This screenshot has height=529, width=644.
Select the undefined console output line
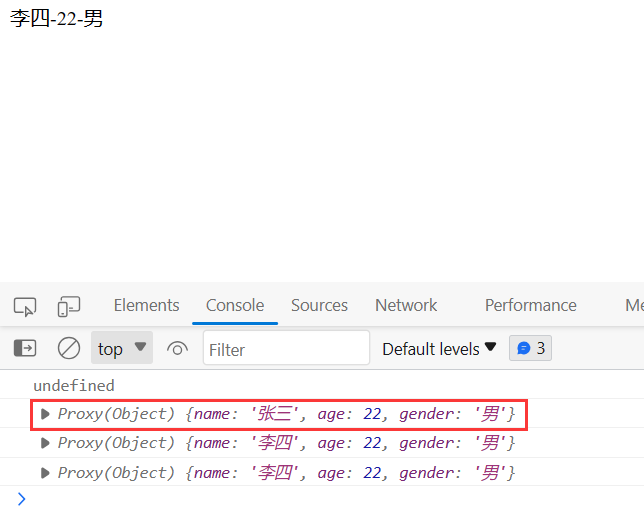[74, 386]
